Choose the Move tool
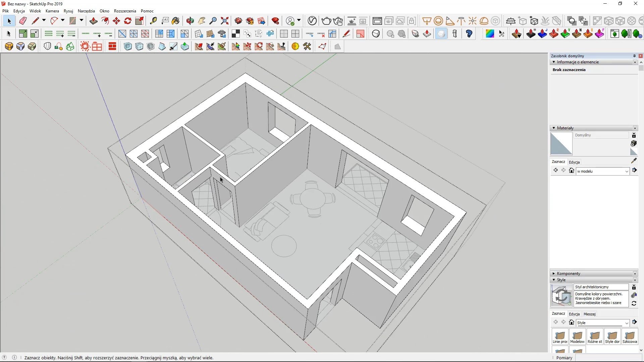644x362 pixels. [116, 21]
